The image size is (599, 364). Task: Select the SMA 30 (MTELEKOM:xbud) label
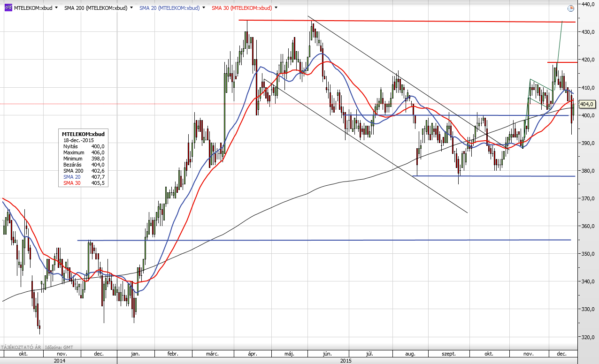point(241,8)
